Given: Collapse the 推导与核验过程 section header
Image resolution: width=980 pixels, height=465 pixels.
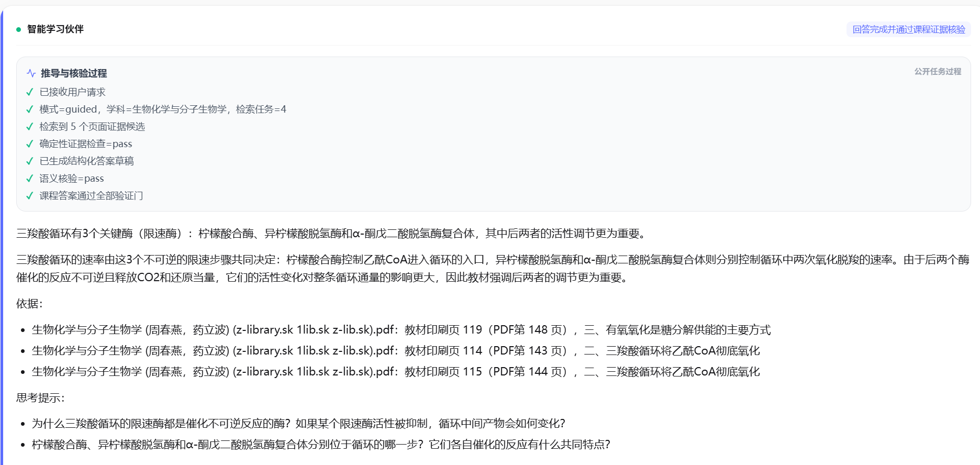Looking at the screenshot, I should 74,73.
